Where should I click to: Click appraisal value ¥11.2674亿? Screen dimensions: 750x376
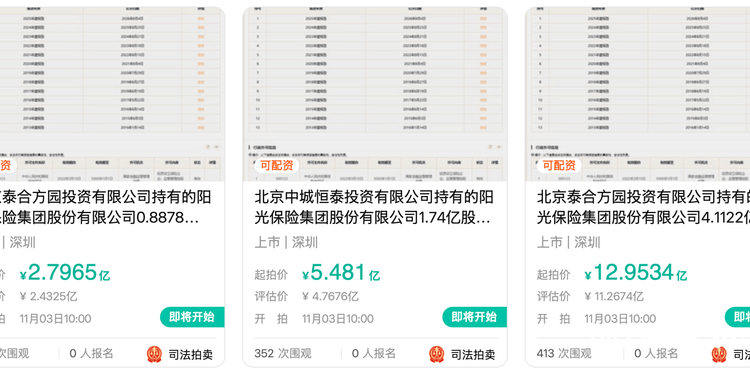[x=614, y=297]
